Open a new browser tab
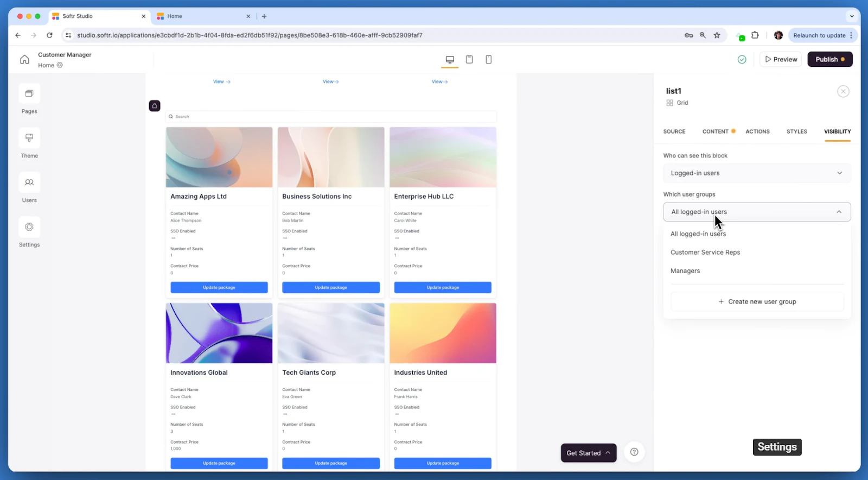The width and height of the screenshot is (868, 480). tap(264, 16)
